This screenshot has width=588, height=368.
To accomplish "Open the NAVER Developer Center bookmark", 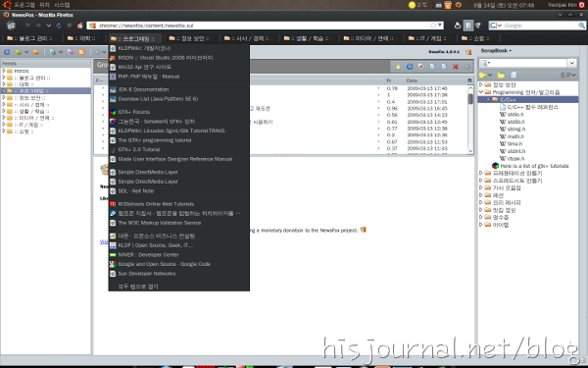I will point(179,254).
